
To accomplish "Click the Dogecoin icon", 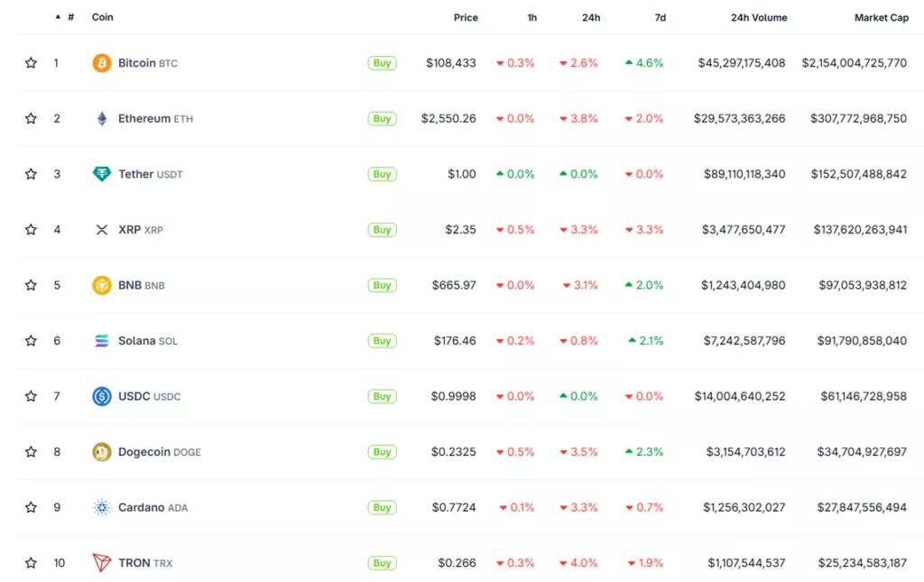I will 102,452.
